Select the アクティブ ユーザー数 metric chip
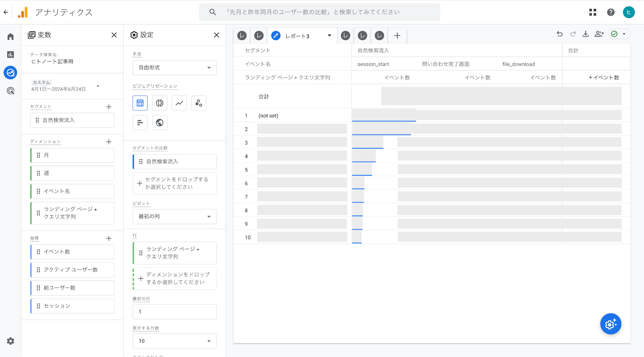Screen dimensions: 644x357 click(x=72, y=270)
